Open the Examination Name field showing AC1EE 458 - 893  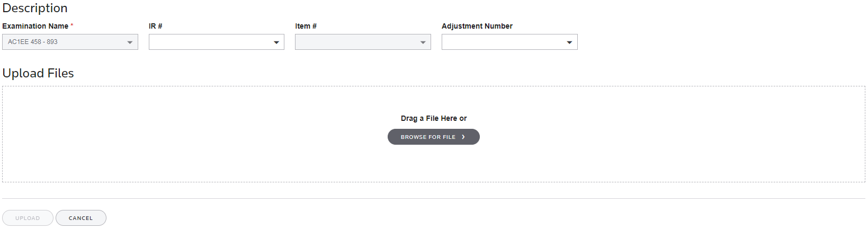[x=70, y=42]
